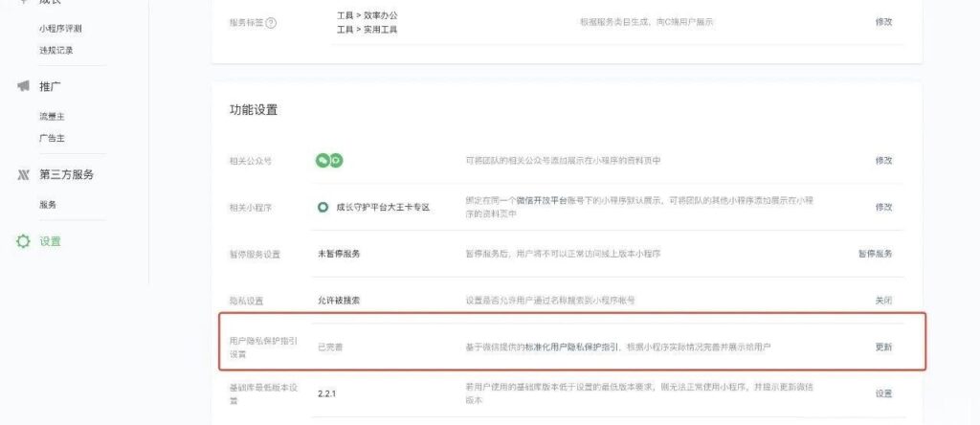Viewport: 980px width, 425px height.
Task: Click the tag text 工具 > 效率办公
Action: (367, 15)
